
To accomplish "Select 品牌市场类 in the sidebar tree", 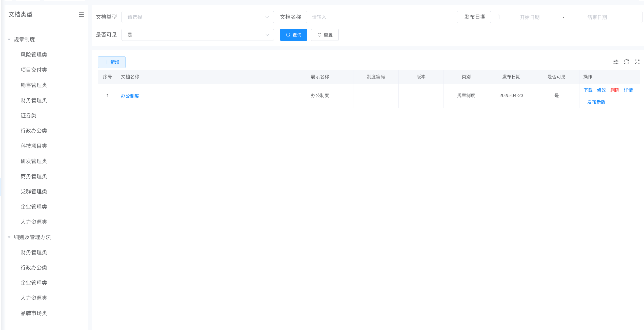I will tap(34, 313).
